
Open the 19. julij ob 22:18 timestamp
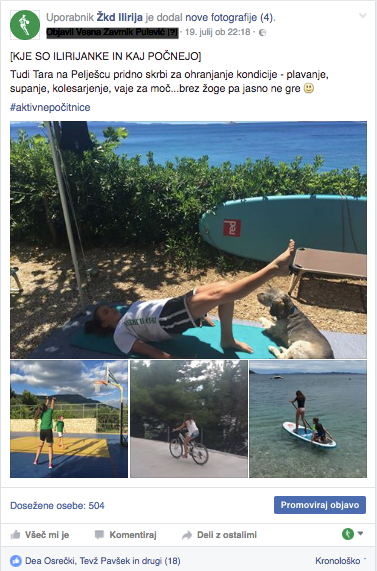tap(218, 32)
